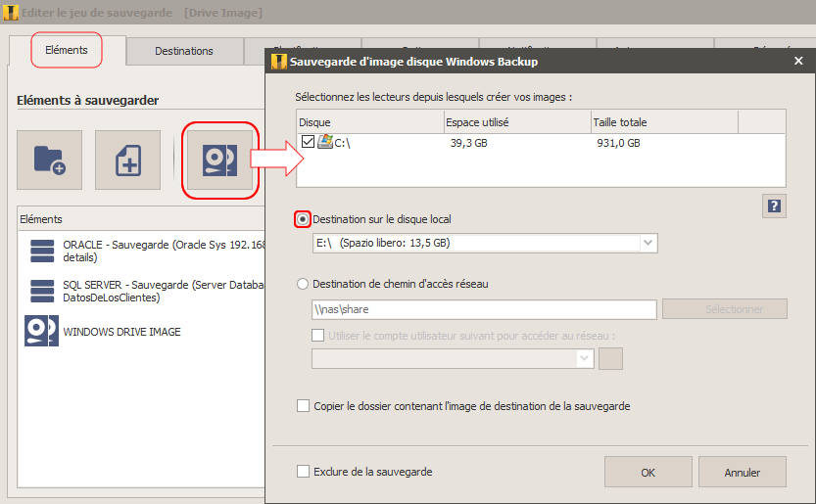Select Destination sur le disque local radio

[303, 219]
